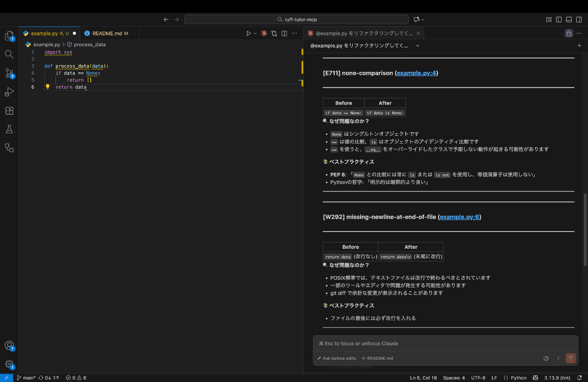
Task: Select the Source Control icon showing 3 changes
Action: point(9,73)
